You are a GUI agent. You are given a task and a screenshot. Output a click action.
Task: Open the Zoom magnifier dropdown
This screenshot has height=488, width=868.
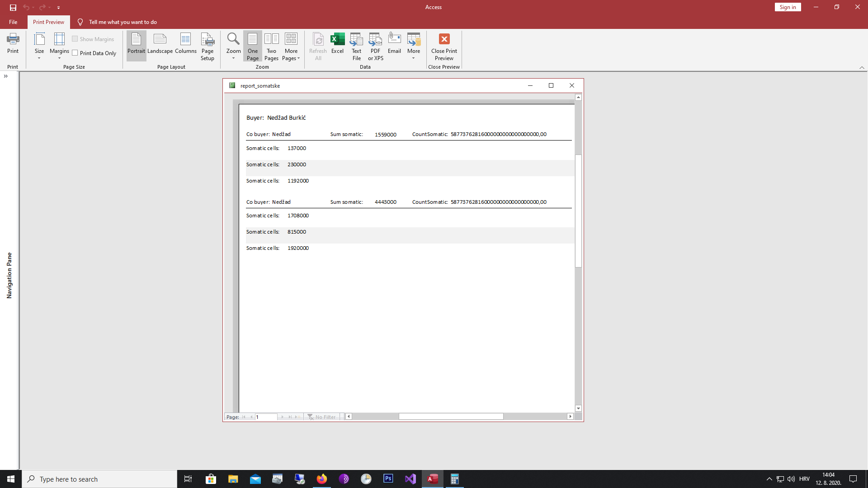pyautogui.click(x=233, y=46)
